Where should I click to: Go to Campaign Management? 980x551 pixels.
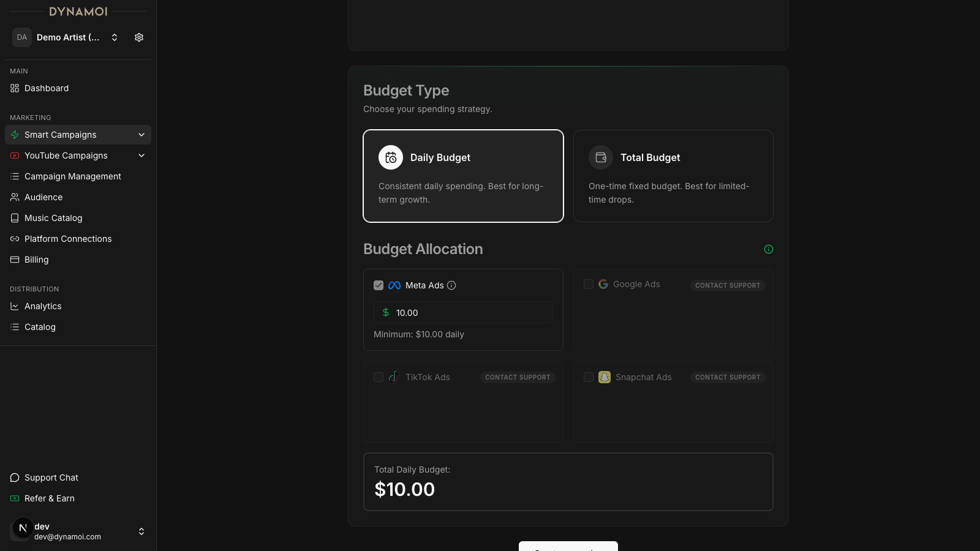72,176
